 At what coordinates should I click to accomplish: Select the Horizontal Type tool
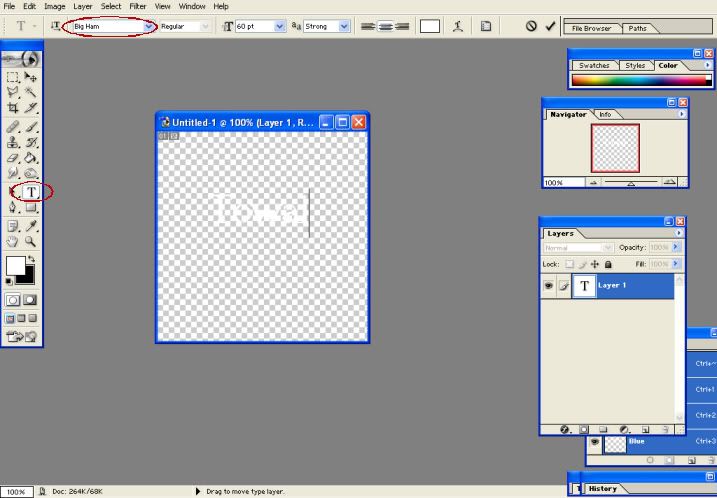point(32,192)
